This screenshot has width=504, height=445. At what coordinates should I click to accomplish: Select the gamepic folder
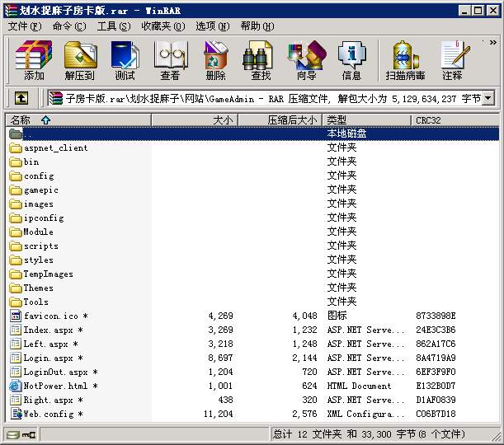coord(40,190)
